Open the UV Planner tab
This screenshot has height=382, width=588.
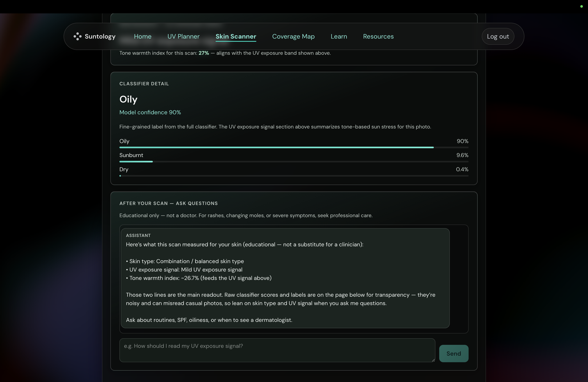pyautogui.click(x=183, y=36)
